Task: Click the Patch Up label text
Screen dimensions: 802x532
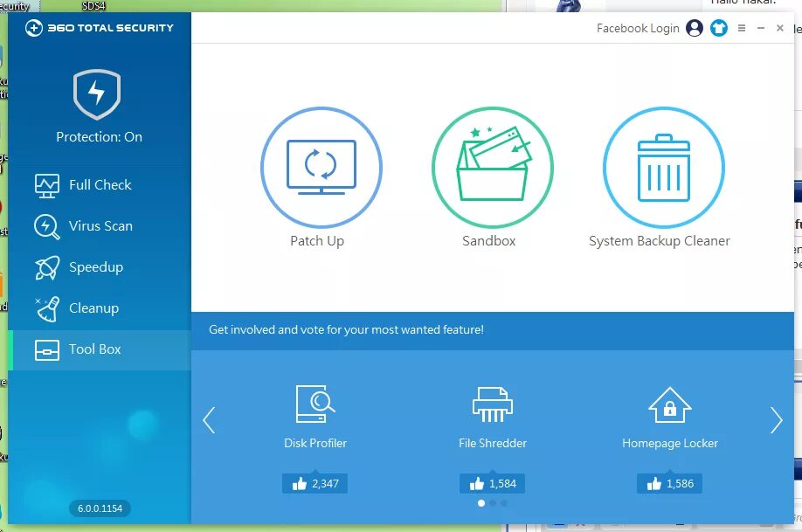Action: tap(317, 241)
